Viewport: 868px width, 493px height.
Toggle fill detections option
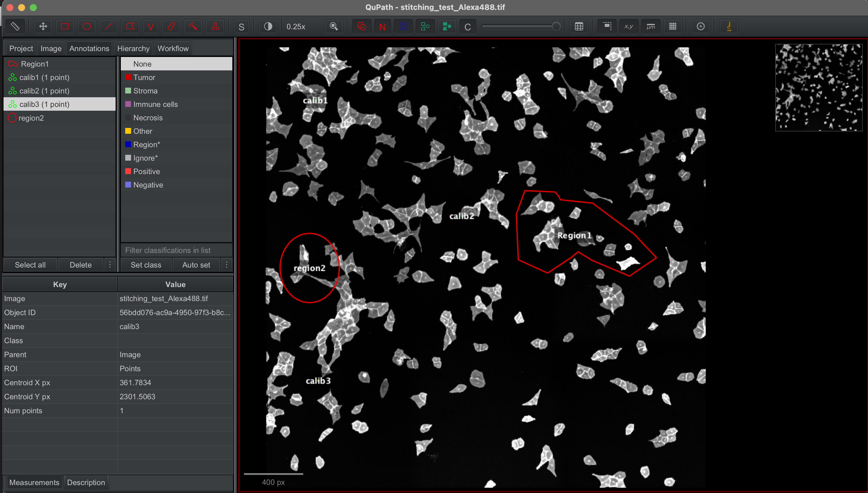[447, 26]
